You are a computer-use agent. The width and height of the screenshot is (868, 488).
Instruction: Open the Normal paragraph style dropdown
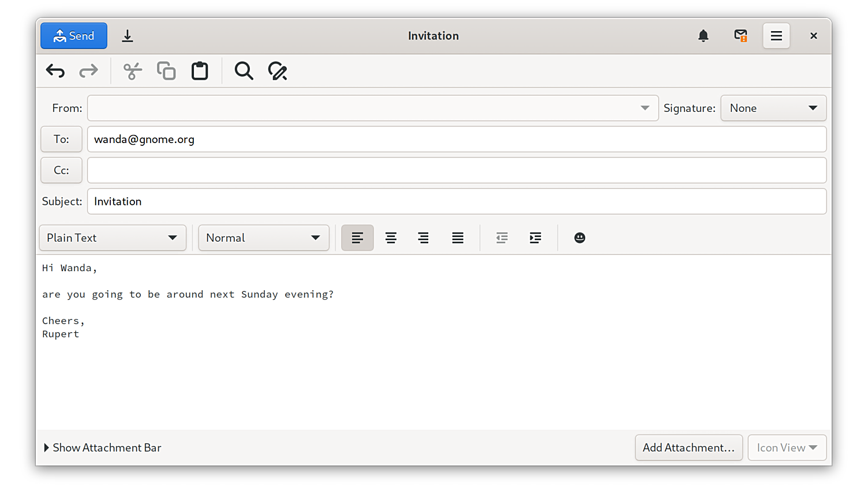(x=263, y=238)
